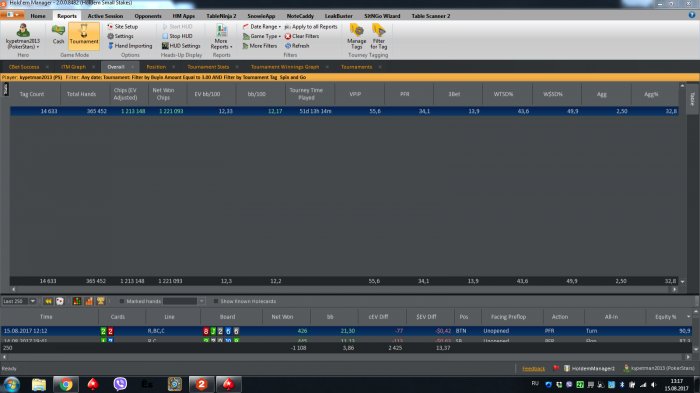Toggle the Marked hands checkbox

tap(122, 301)
